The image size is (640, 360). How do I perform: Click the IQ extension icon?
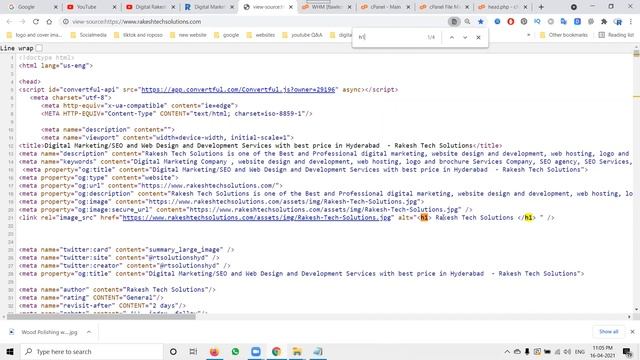pyautogui.click(x=537, y=22)
